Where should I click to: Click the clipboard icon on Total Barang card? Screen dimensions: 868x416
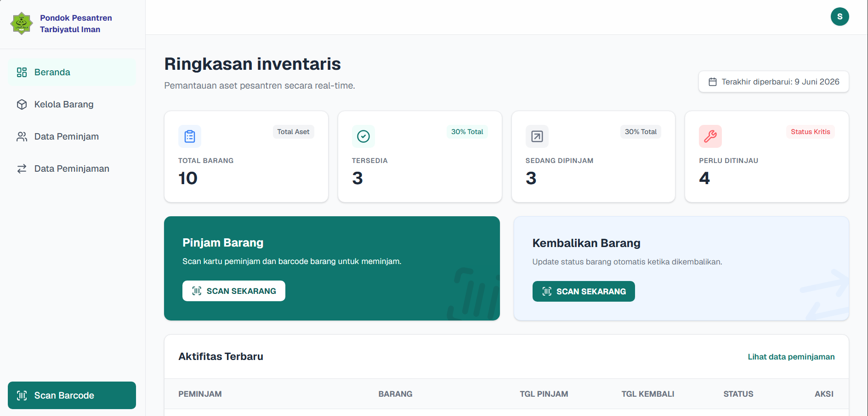190,136
